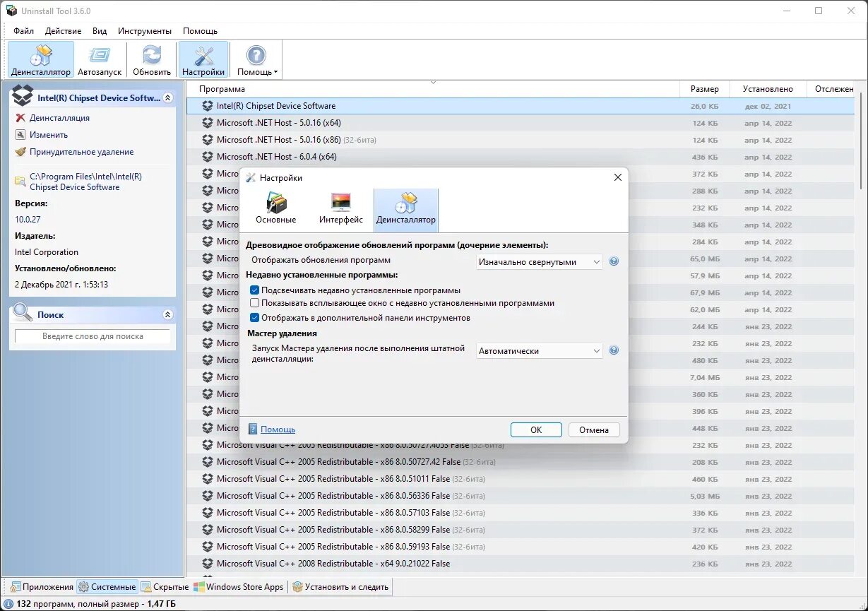Open the Вид menu
The width and height of the screenshot is (868, 611).
[100, 31]
